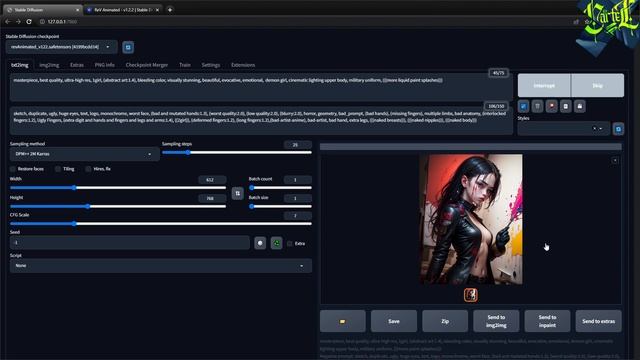Open extra networks with the red card icon
This screenshot has width=640, height=360.
tap(551, 107)
